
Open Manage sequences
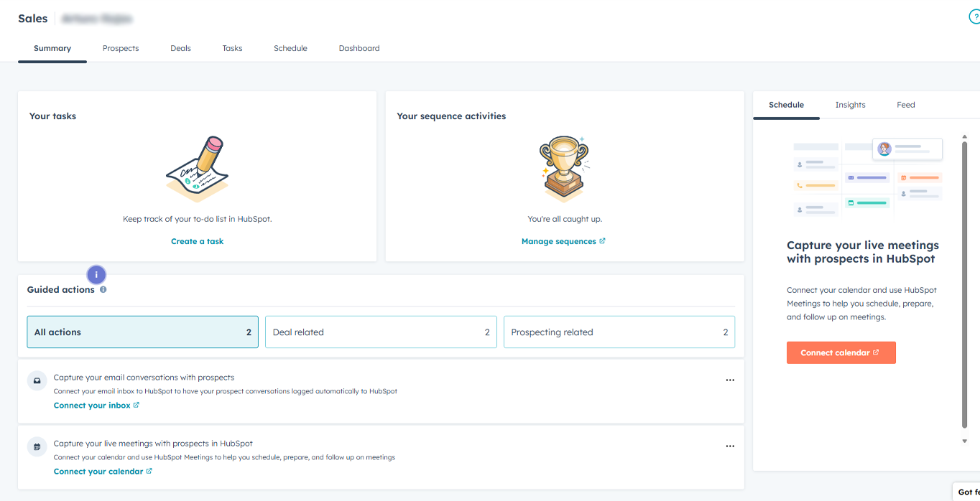(x=560, y=240)
